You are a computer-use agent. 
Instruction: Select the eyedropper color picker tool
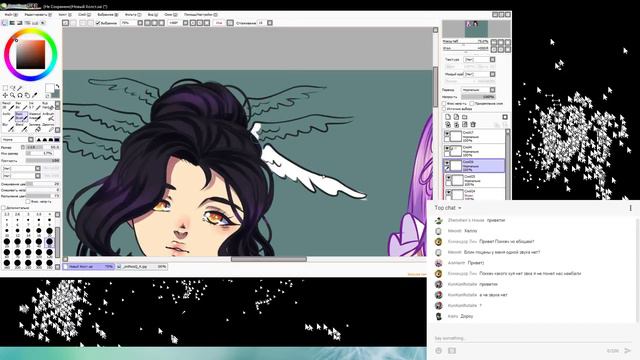35,95
